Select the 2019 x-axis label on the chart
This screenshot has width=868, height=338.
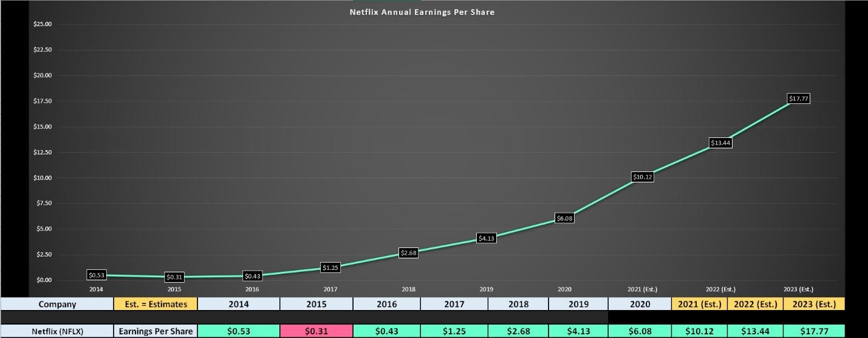(487, 289)
